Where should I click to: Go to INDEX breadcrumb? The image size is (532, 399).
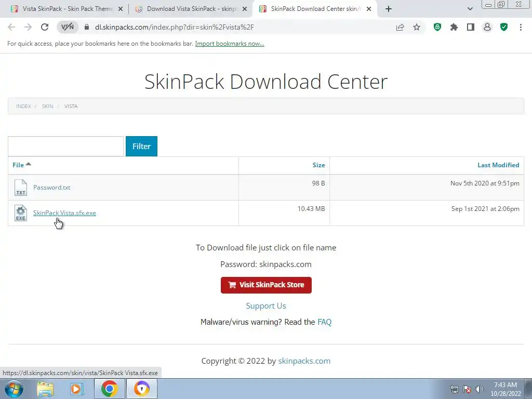23,106
